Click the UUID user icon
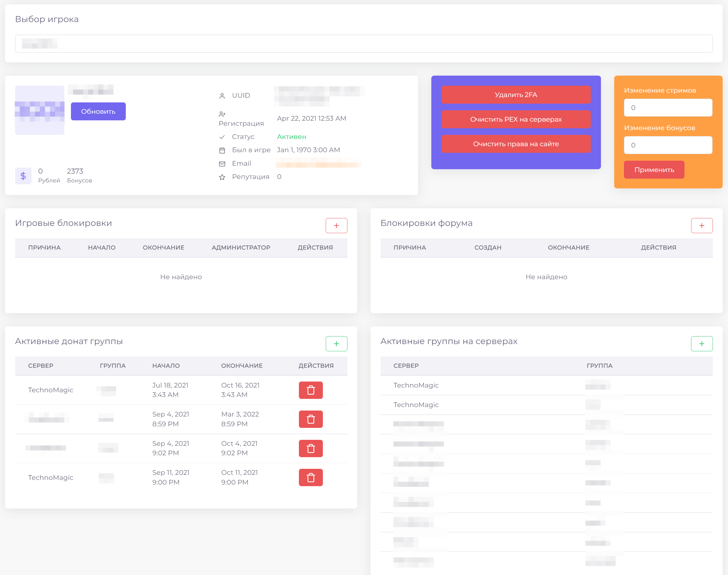 pyautogui.click(x=222, y=96)
